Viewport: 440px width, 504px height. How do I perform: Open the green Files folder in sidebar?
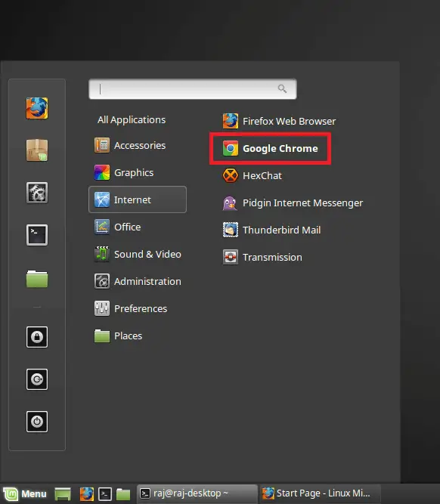click(x=37, y=278)
